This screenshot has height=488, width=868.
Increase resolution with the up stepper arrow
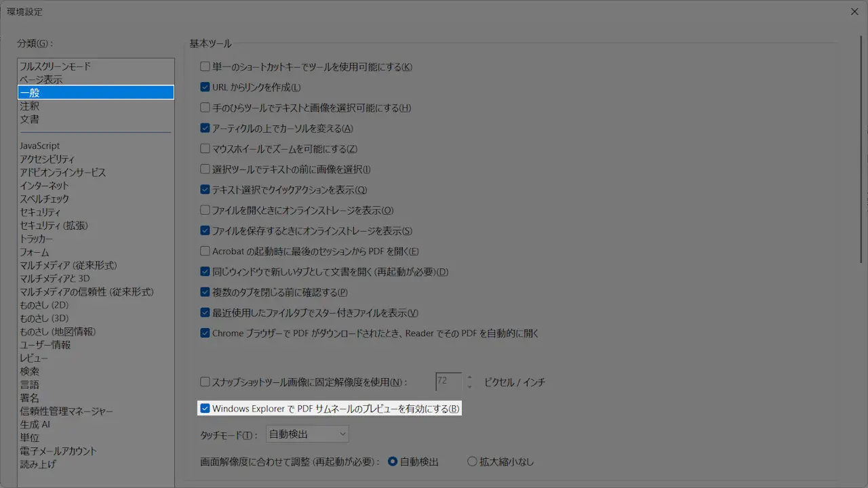click(x=469, y=377)
